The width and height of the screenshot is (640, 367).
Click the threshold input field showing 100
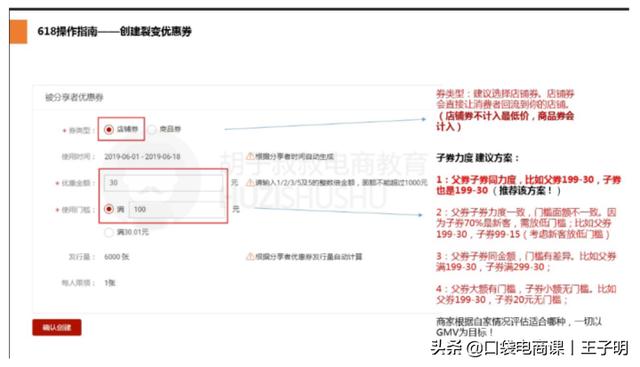coord(177,209)
